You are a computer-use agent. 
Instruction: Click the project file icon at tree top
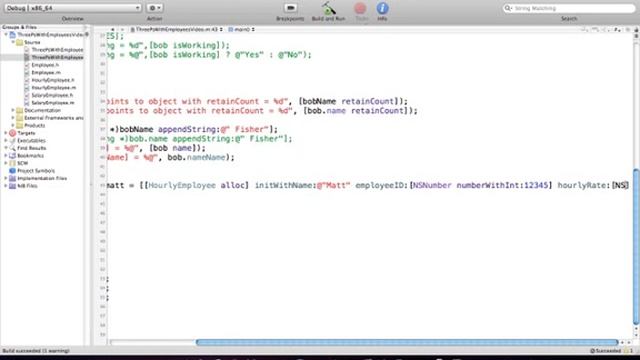(13, 35)
